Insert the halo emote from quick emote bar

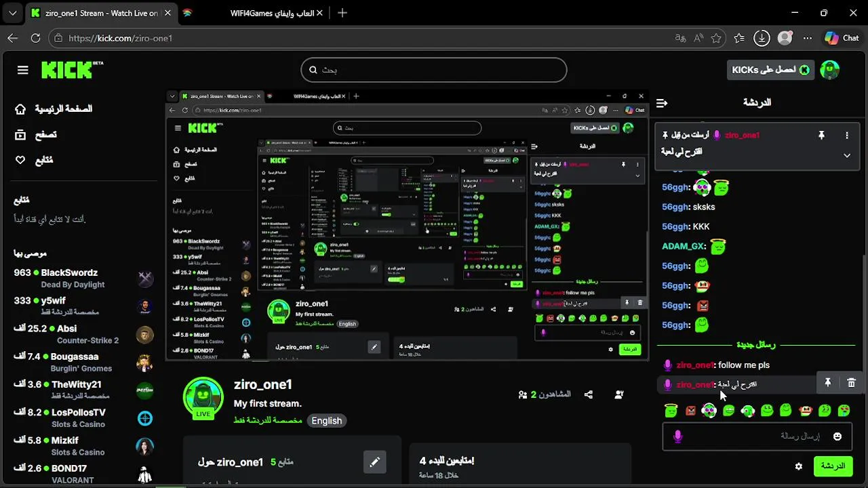671,410
